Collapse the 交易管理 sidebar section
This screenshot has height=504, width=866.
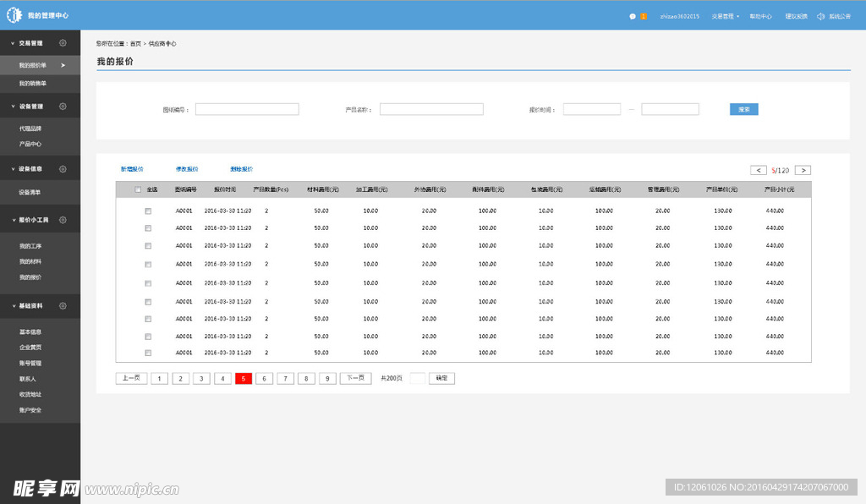coord(12,43)
